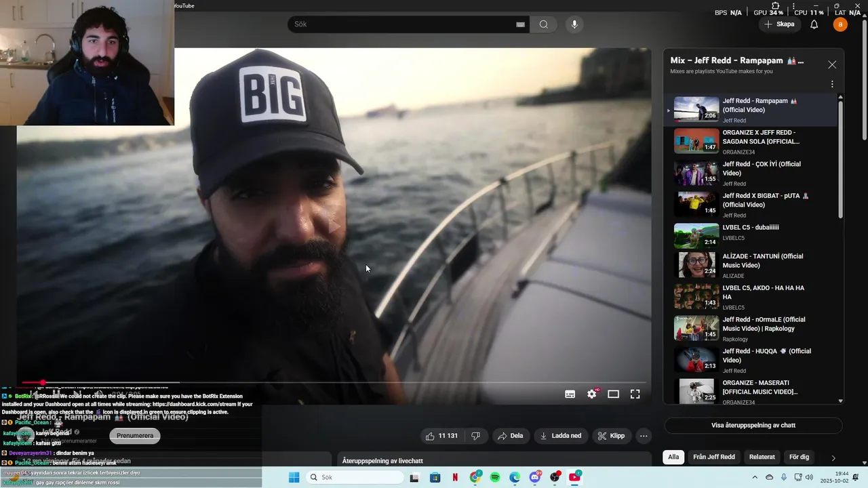Open more video actions ellipsis menu
868x488 pixels.
(x=644, y=436)
